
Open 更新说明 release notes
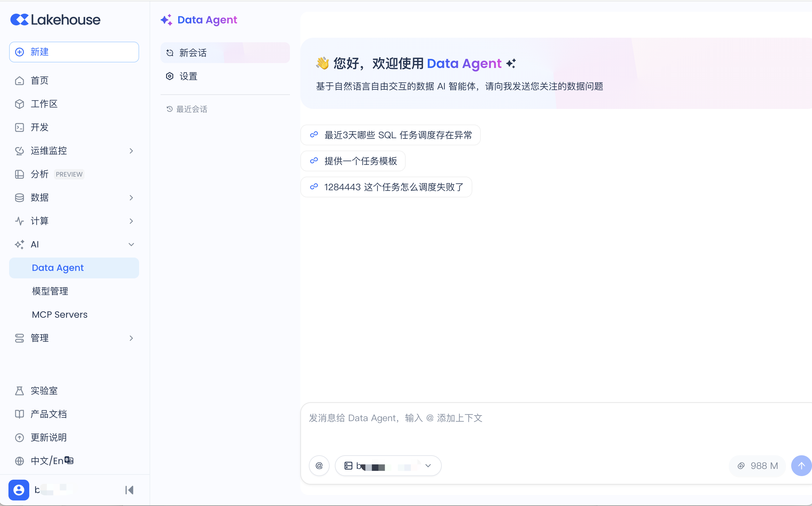(48, 437)
